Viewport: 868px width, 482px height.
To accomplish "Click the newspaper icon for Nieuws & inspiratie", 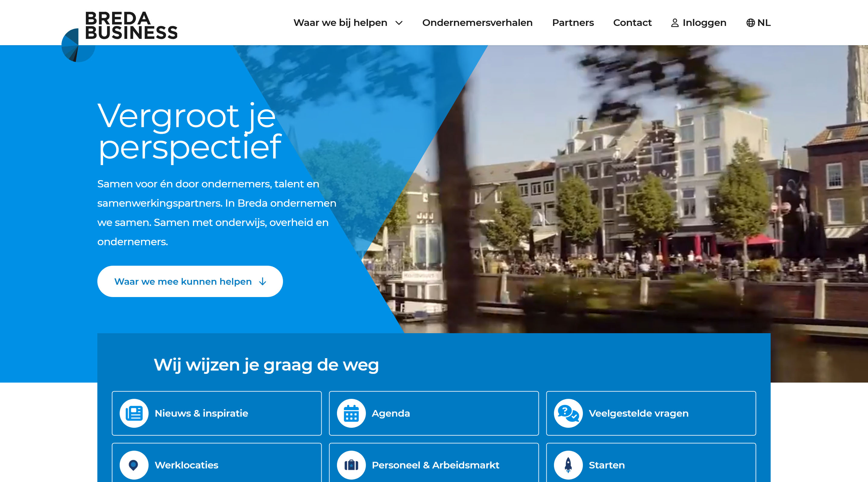I will (134, 413).
